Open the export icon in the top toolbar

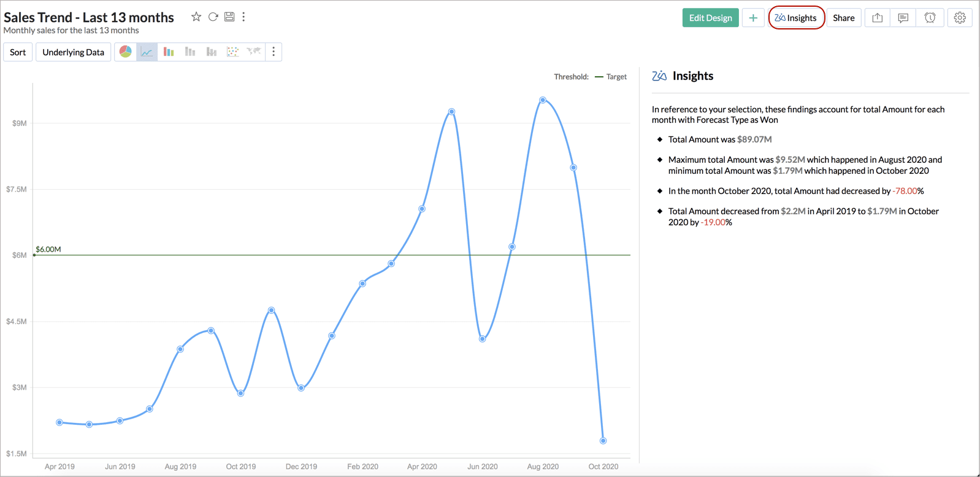[x=878, y=18]
